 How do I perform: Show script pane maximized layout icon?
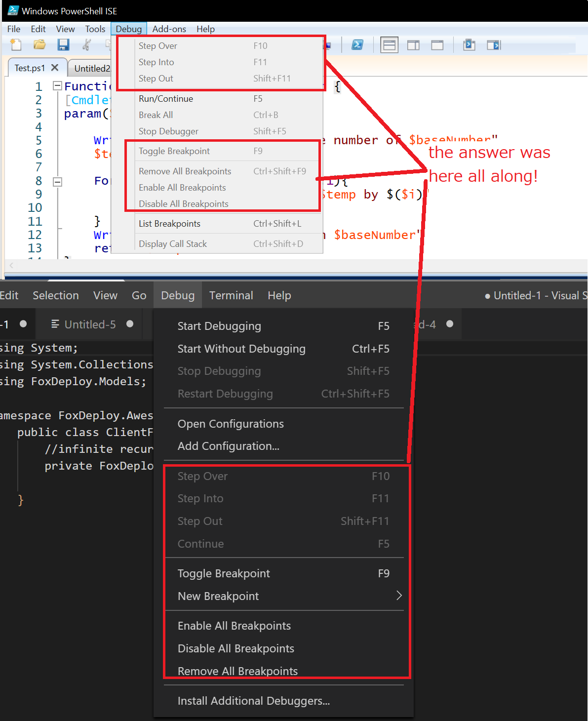coord(437,45)
